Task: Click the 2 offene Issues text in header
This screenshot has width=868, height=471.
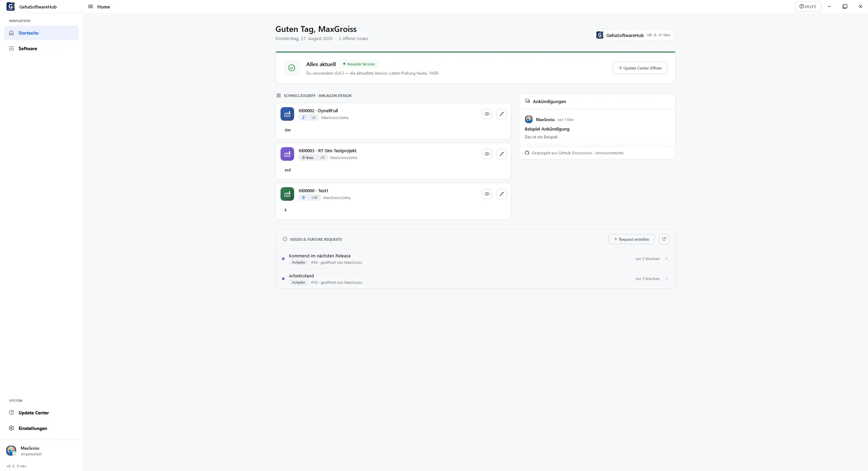Action: point(353,39)
